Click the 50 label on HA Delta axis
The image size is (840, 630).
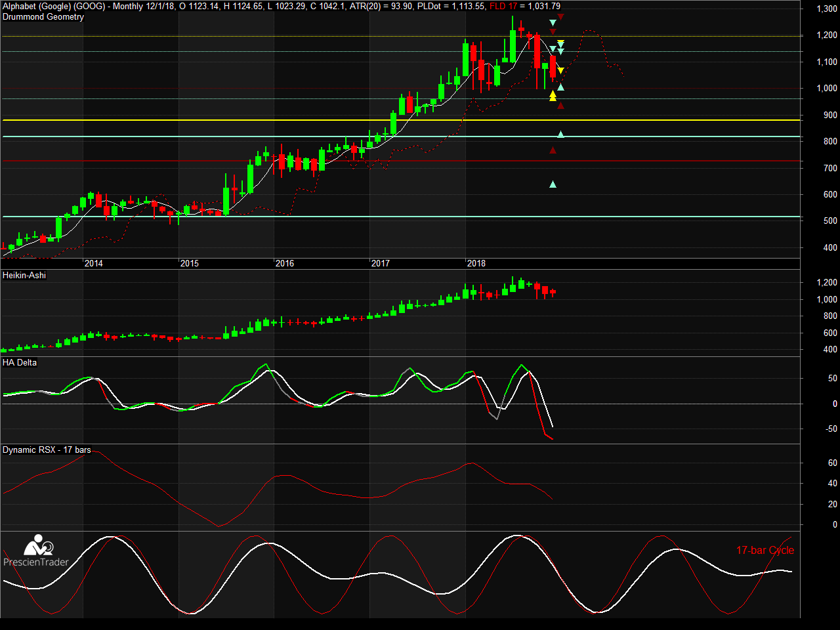pyautogui.click(x=833, y=379)
